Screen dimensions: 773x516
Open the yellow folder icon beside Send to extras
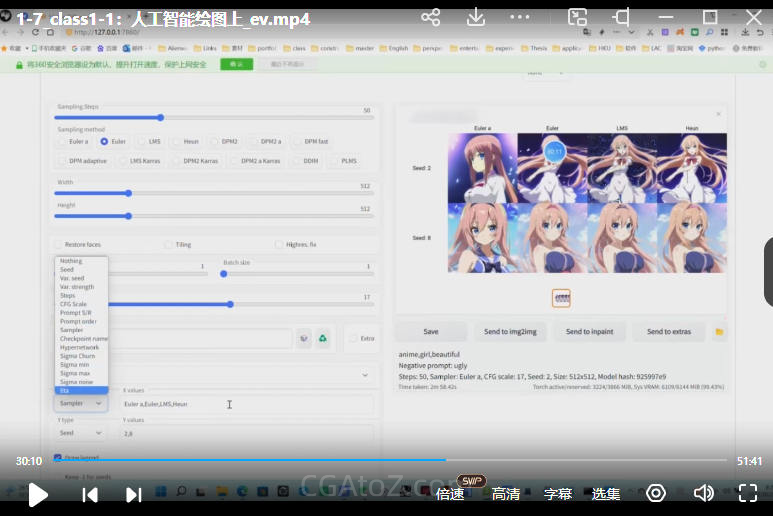[719, 332]
